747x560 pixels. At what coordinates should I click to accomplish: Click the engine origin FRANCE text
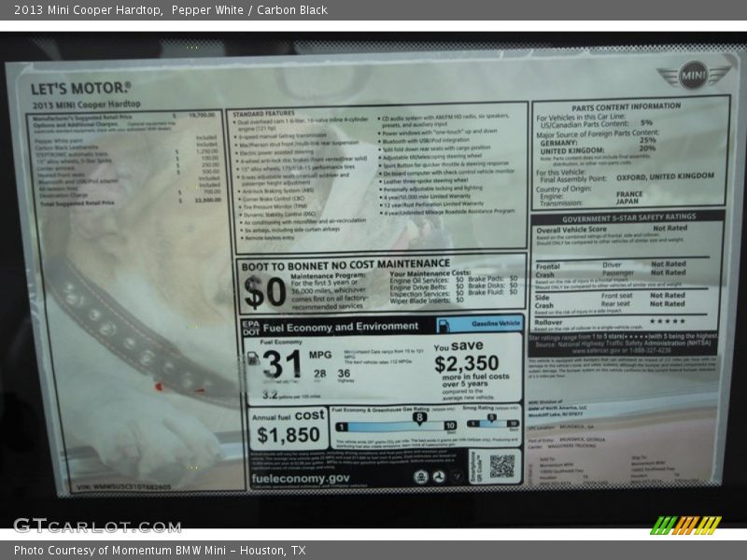tap(628, 194)
